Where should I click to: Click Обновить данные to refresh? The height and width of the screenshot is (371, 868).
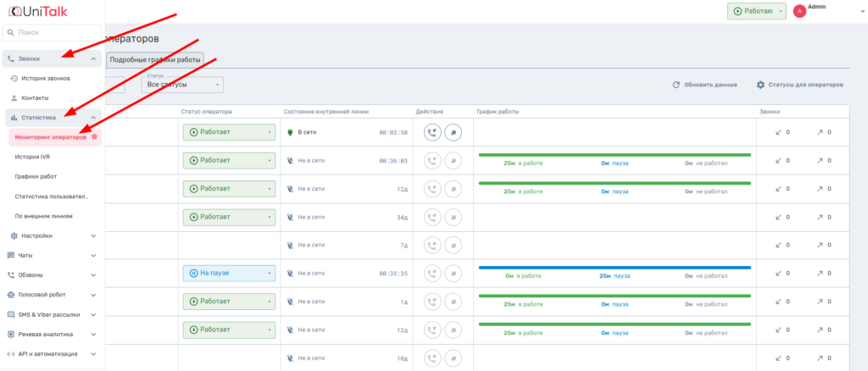705,85
